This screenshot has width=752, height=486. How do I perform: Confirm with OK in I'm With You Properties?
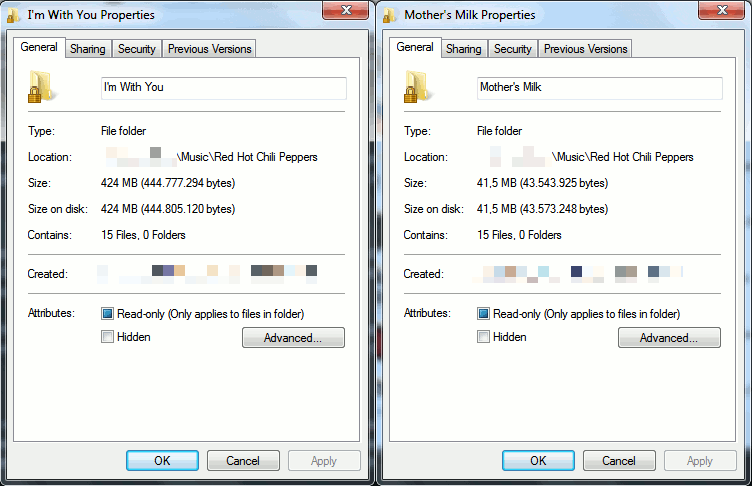click(x=162, y=461)
